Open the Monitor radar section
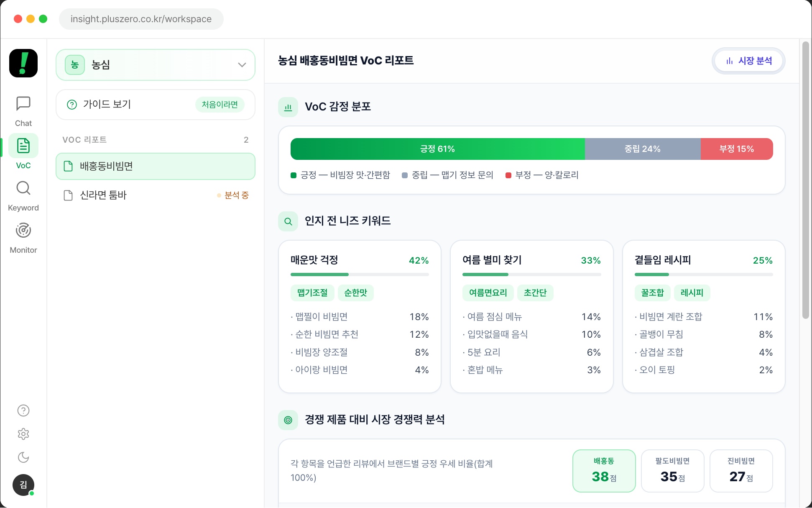The width and height of the screenshot is (812, 508). point(23,238)
